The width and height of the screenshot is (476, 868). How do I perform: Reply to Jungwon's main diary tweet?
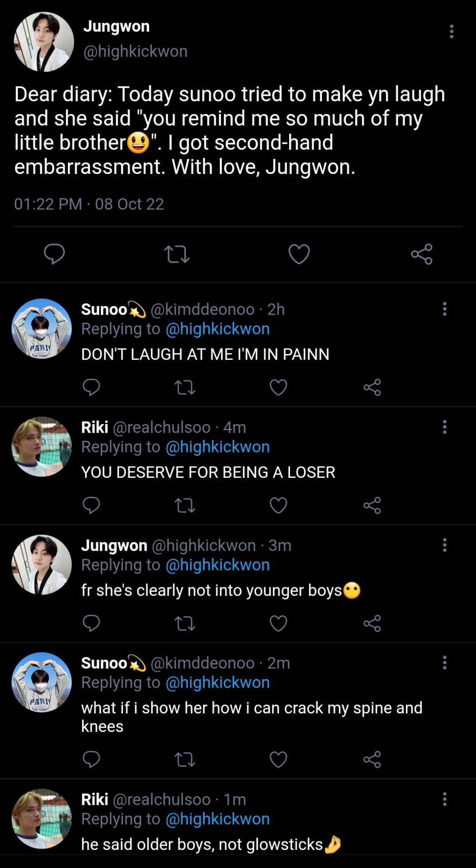pyautogui.click(x=54, y=254)
